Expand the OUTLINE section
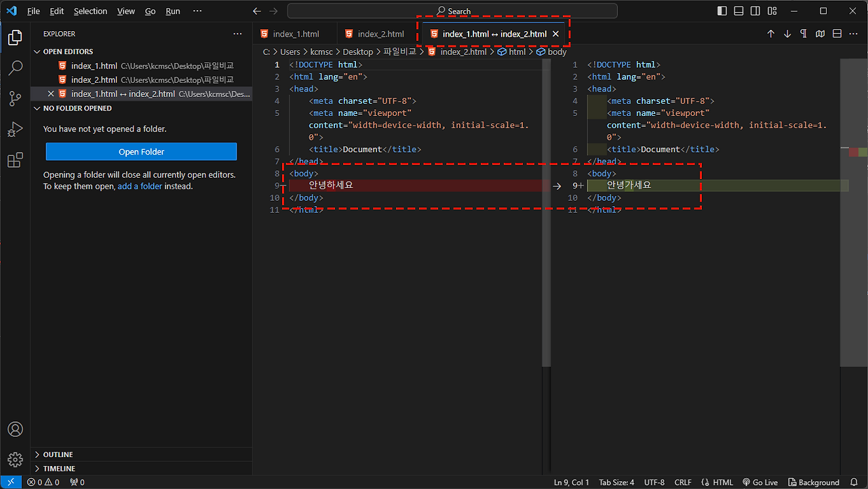Screen dimensions: 868x489 [57, 454]
